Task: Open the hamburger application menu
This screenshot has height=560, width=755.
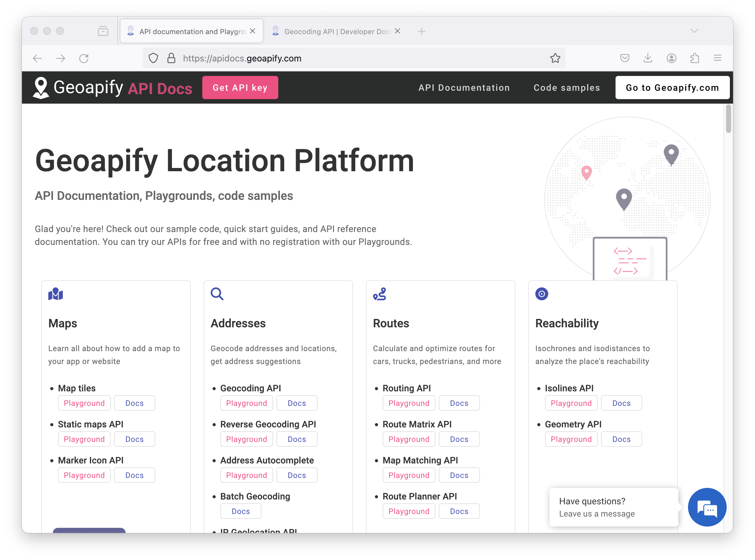Action: click(717, 58)
